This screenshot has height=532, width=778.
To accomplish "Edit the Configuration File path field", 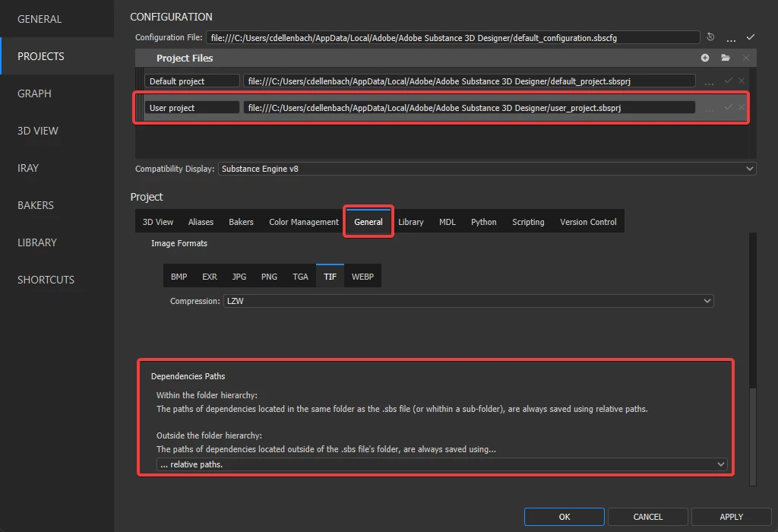I will [453, 38].
